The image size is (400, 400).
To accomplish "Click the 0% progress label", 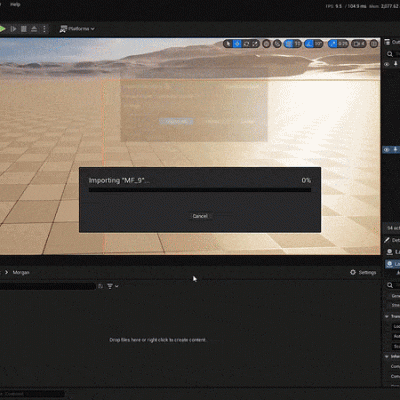I will tap(306, 180).
